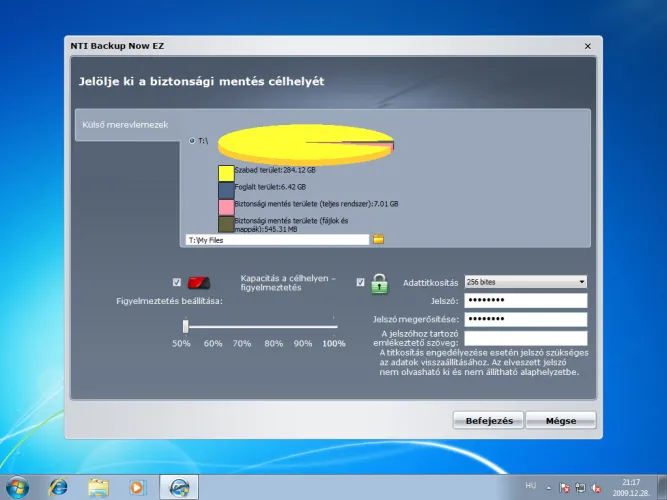Click Figyelmeztetés beállítása label
This screenshot has width=667, height=500.
(169, 301)
